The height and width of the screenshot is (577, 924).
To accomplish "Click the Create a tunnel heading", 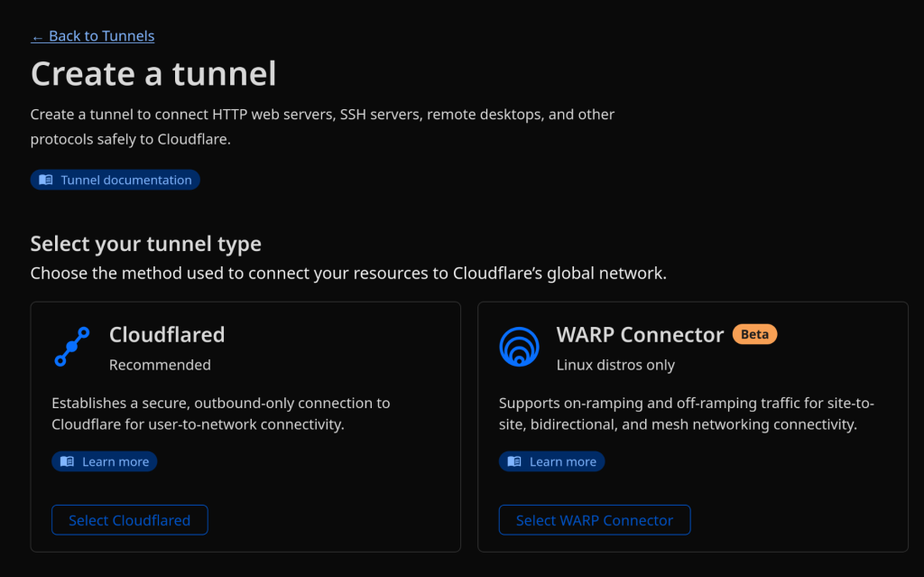I will pos(153,73).
